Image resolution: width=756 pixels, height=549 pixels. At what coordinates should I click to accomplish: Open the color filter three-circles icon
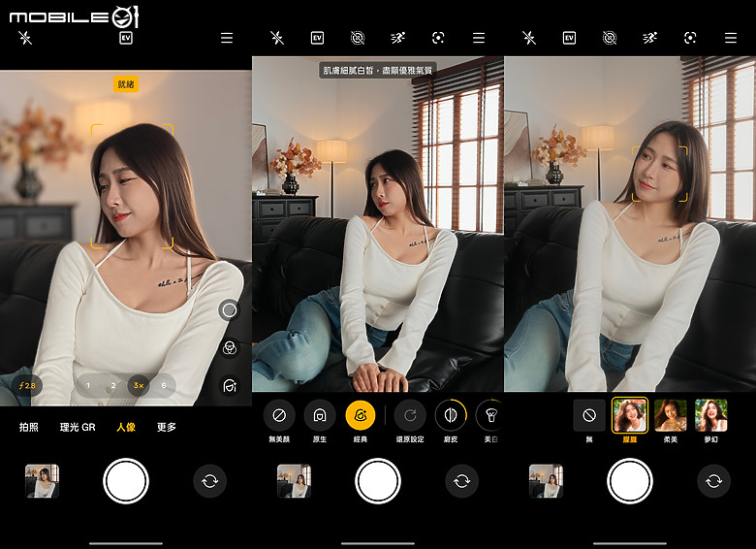tap(230, 348)
